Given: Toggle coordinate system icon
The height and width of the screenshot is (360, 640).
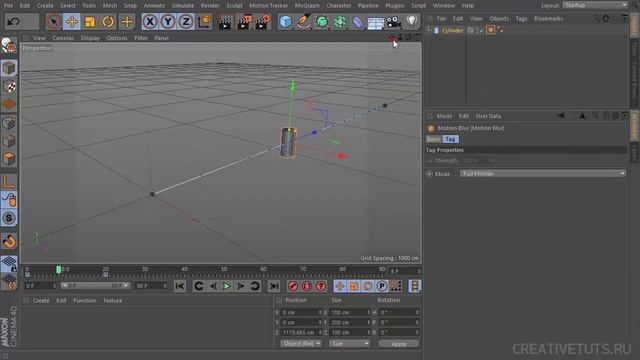Looking at the screenshot, I should click(204, 21).
